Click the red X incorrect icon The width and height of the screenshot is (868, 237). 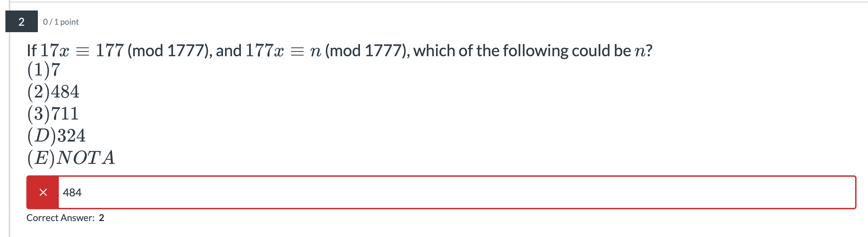(43, 192)
